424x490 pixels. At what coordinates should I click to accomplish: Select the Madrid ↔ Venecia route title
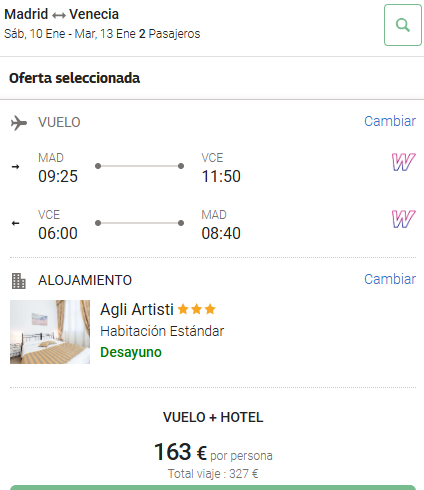(61, 14)
